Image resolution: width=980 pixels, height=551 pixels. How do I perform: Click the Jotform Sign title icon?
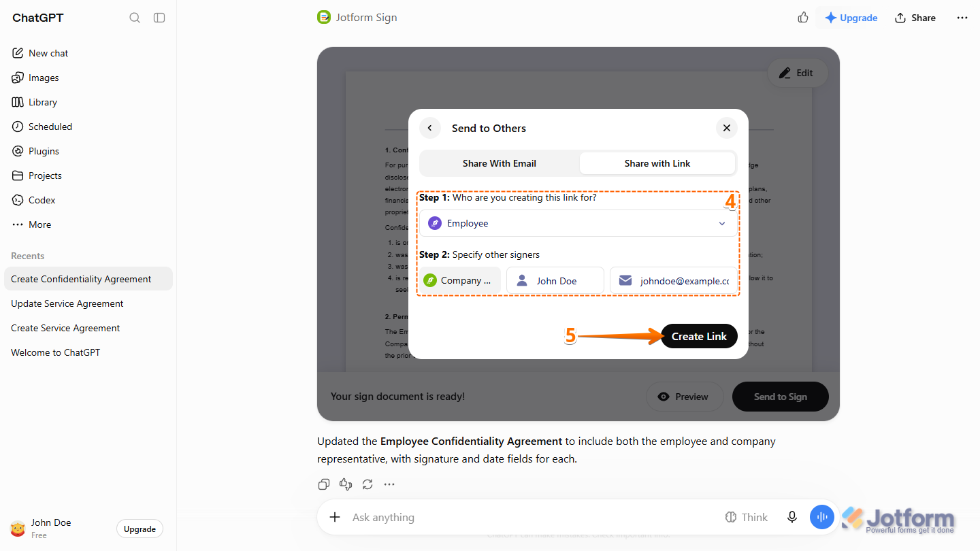tap(324, 18)
